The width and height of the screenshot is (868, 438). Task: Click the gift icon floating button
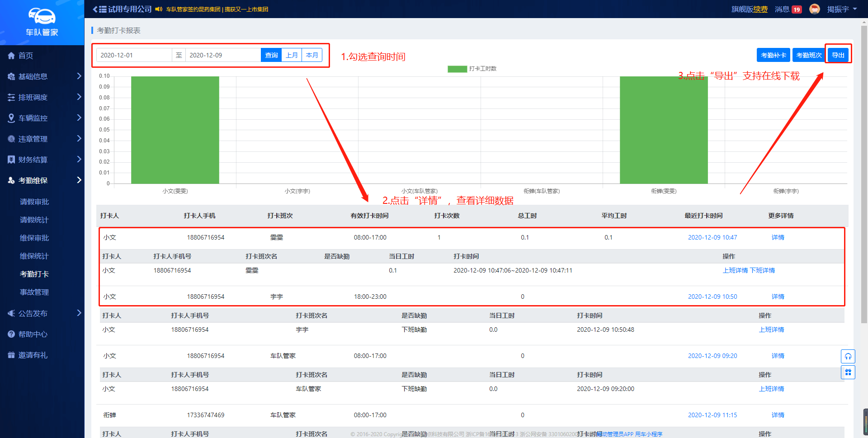tap(848, 372)
